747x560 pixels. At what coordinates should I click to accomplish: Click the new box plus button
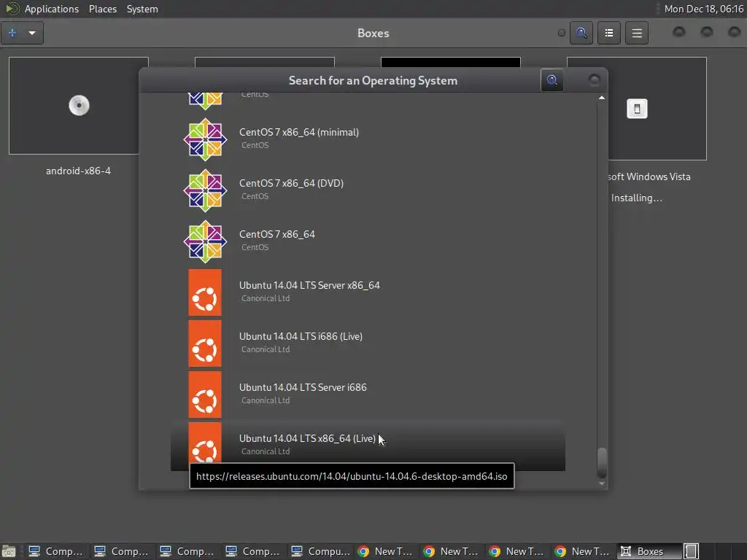(x=12, y=33)
